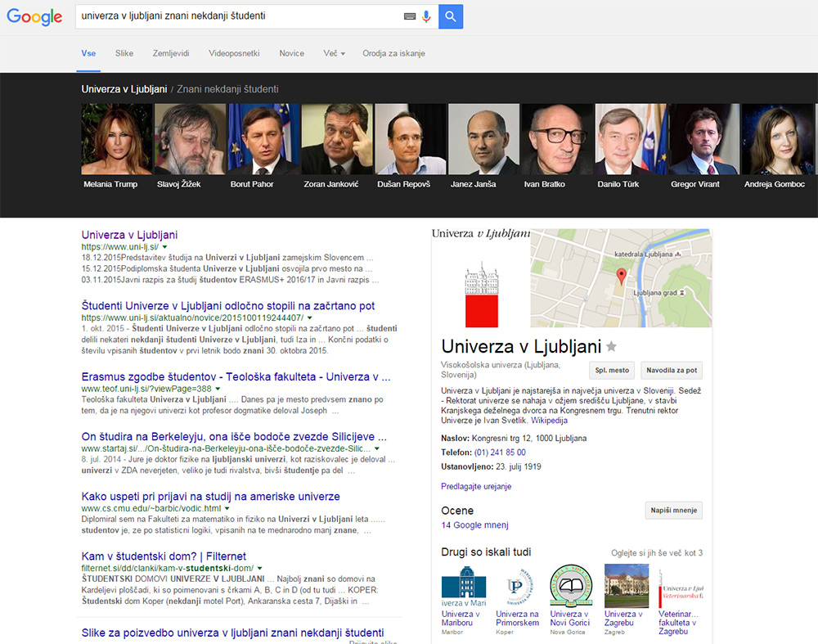The image size is (818, 644).
Task: Select Danilo Türk's photo
Action: pyautogui.click(x=631, y=139)
